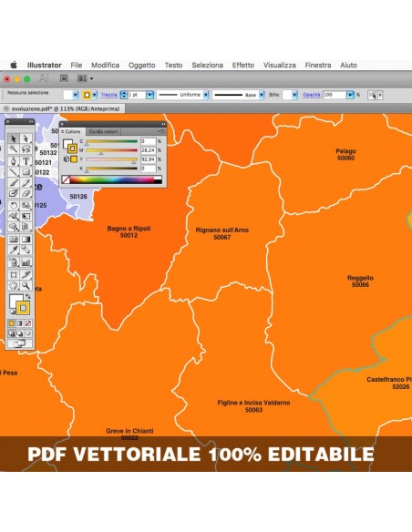Select the Paintbrush tool
Screen dimensions: 412x532
coord(14,183)
